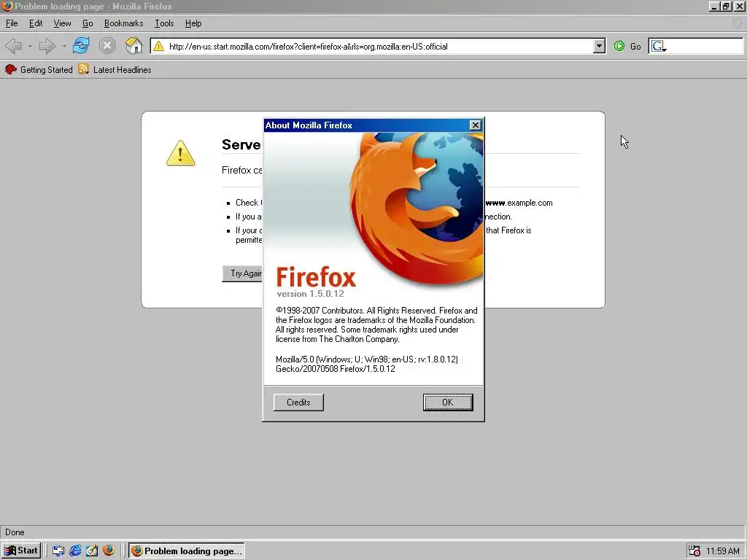Click the Credits button in About dialog
Screen dimensions: 747x560
[x=298, y=402]
